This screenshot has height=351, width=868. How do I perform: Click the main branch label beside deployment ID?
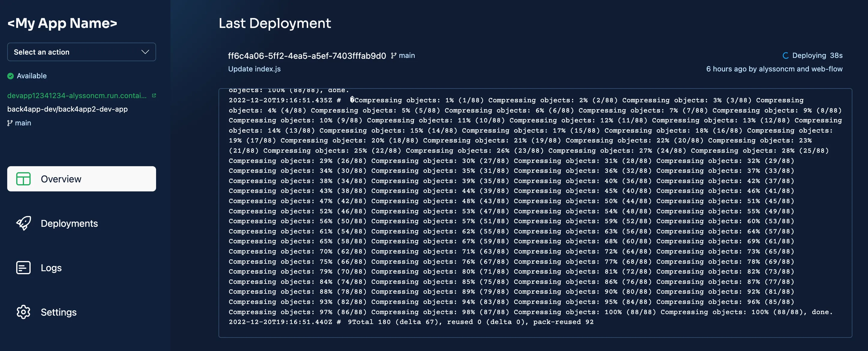point(407,55)
